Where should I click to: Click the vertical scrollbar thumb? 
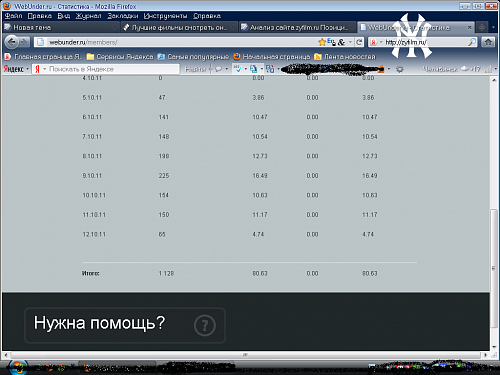494,268
